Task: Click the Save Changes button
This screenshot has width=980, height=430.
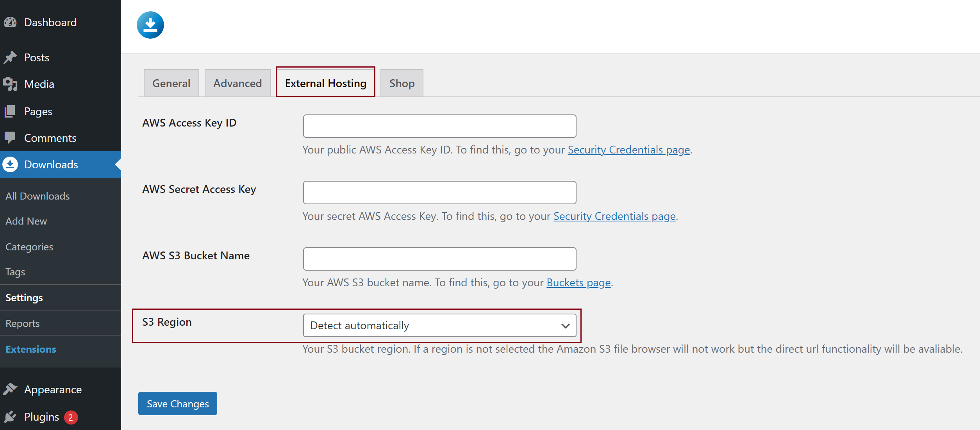Action: pyautogui.click(x=178, y=403)
